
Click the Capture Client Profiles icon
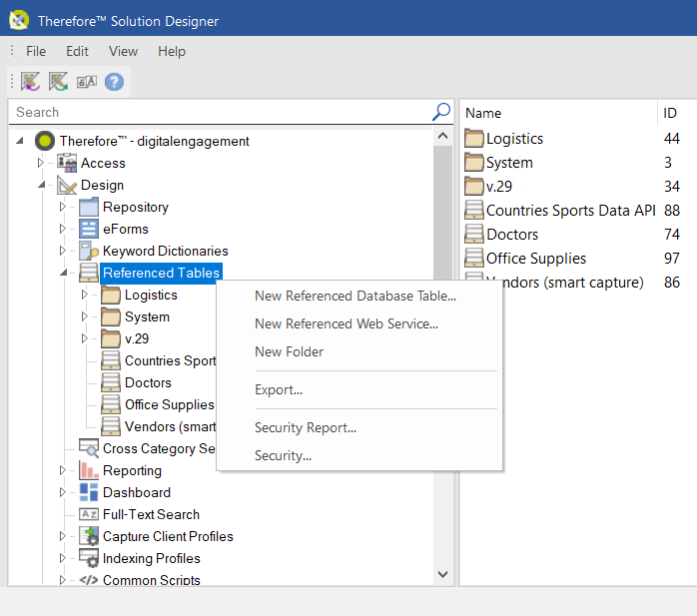pyautogui.click(x=89, y=536)
